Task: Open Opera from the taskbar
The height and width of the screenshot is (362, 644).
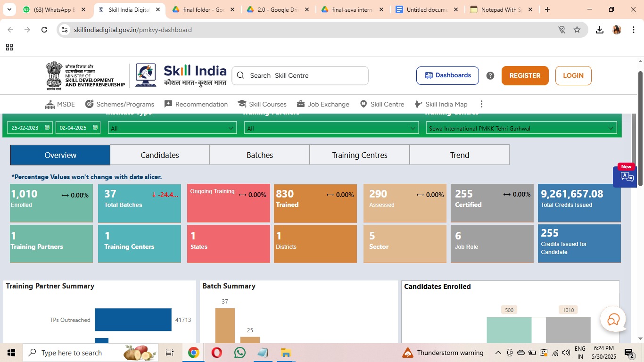Action: click(217, 353)
